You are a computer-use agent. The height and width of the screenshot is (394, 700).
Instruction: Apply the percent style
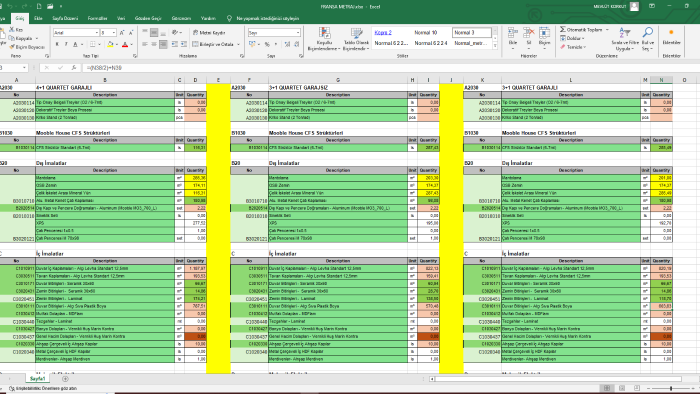[x=267, y=44]
